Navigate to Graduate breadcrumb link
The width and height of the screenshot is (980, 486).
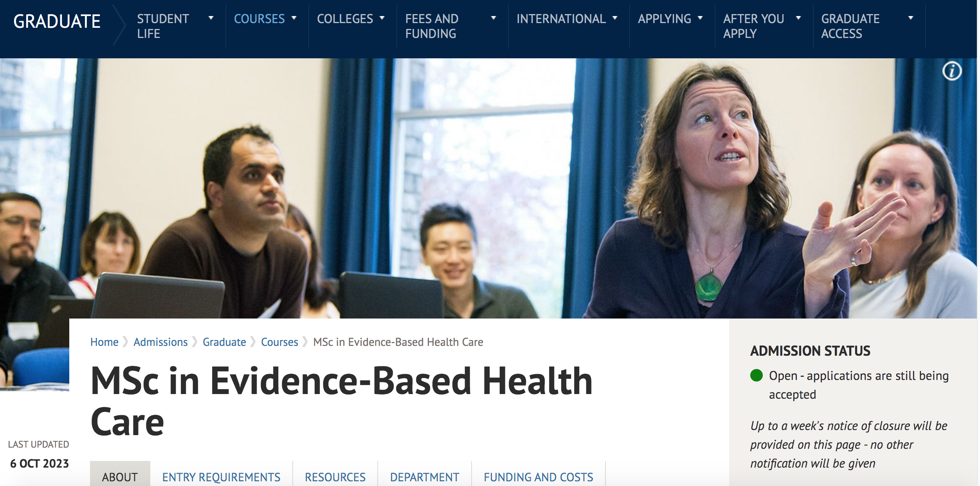coord(224,342)
